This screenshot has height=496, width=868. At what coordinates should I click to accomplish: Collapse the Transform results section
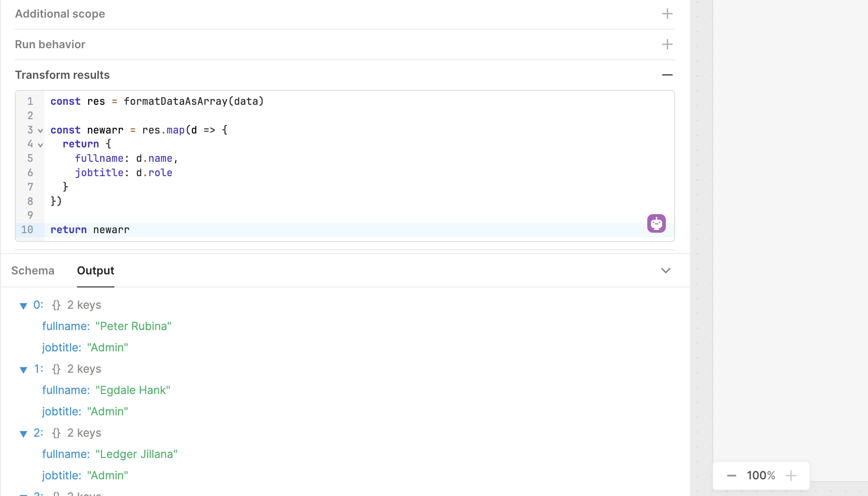pos(667,75)
